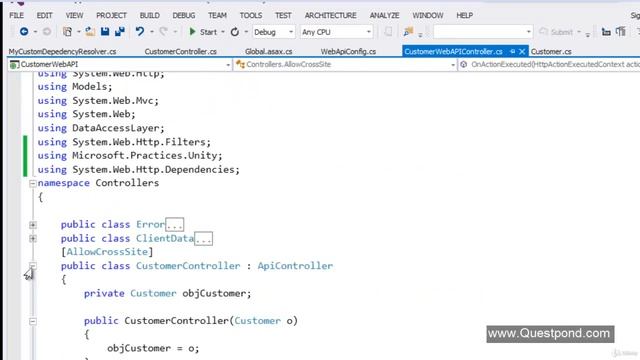The width and height of the screenshot is (640, 360).
Task: Click the AllowCrossSite attribute text
Action: click(107, 252)
